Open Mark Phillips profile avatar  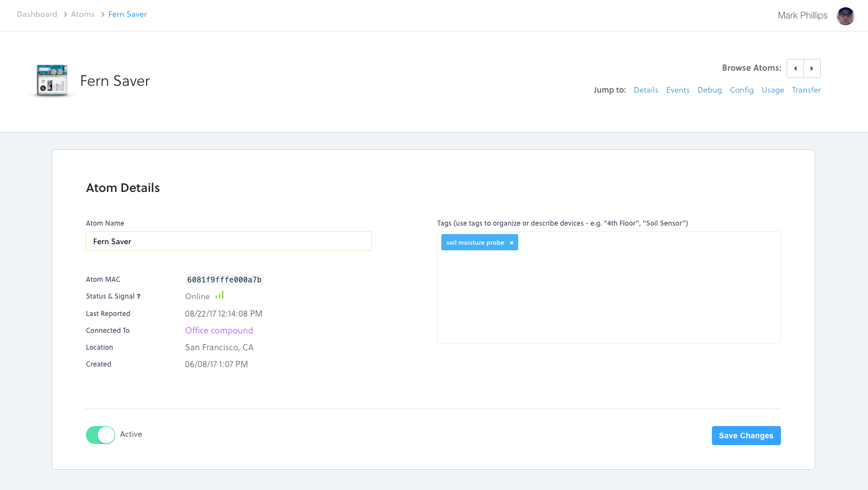[845, 16]
